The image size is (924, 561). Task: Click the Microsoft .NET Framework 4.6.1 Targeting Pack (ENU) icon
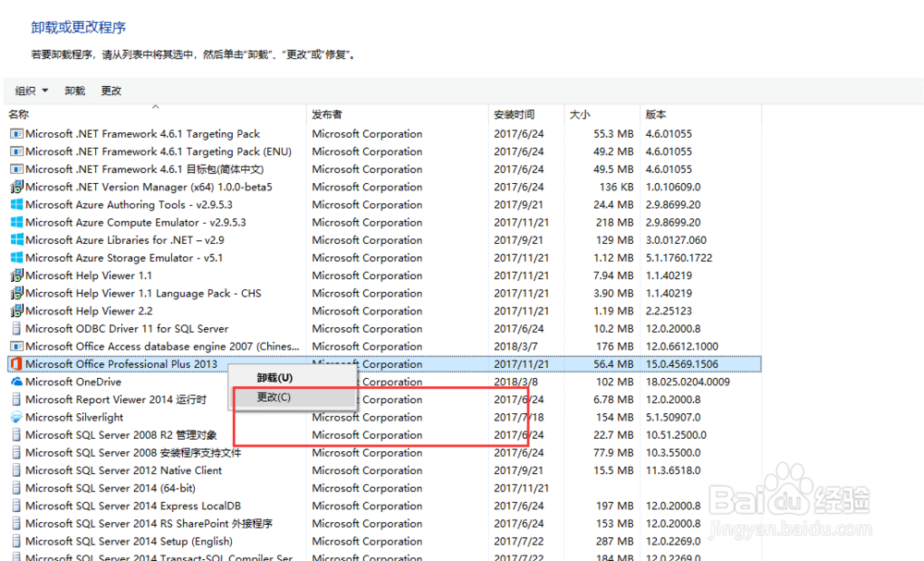(x=17, y=152)
